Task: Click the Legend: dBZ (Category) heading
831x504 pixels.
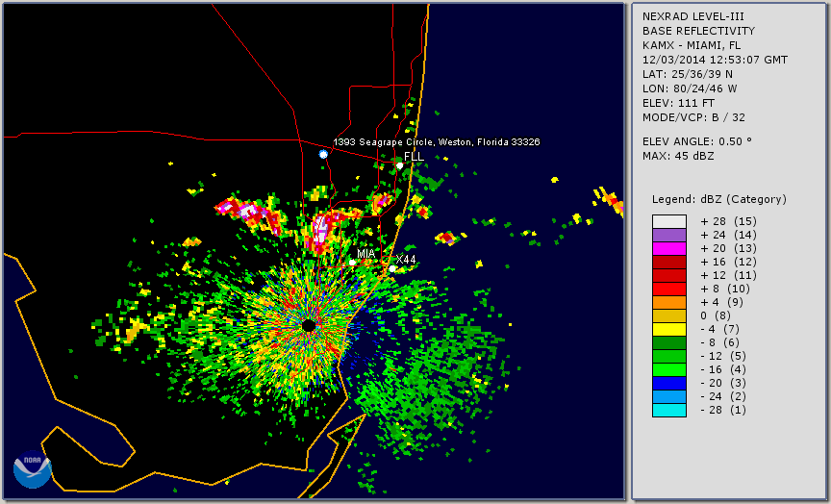Action: pos(719,199)
